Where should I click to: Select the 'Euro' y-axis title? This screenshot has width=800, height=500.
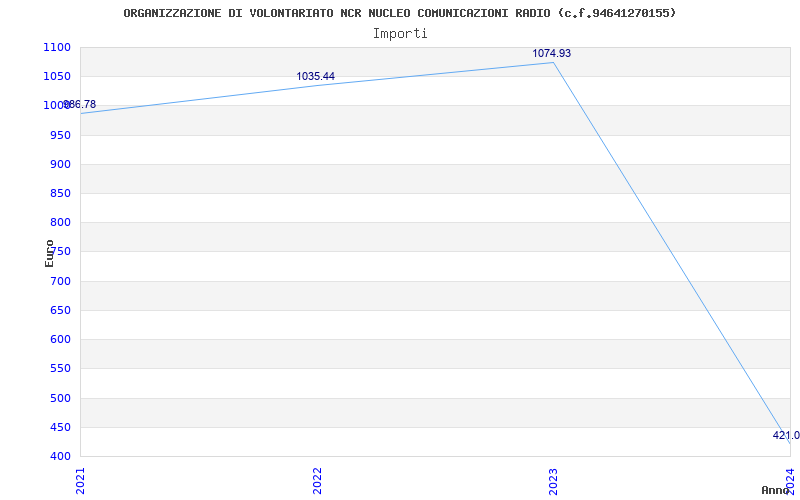click(x=49, y=253)
